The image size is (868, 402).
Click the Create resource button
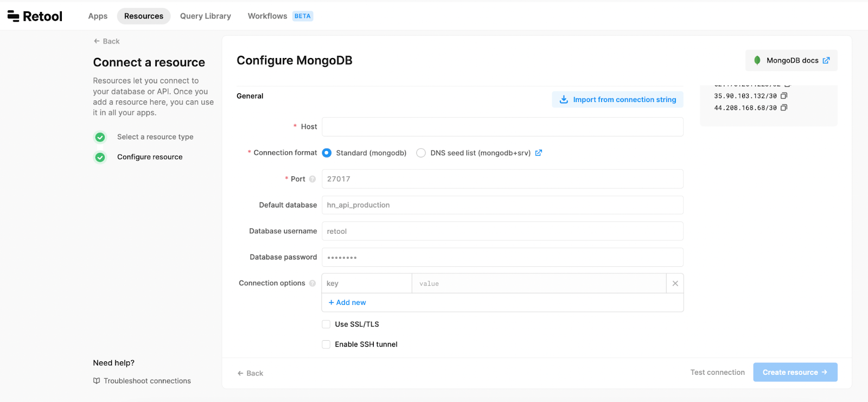click(795, 372)
